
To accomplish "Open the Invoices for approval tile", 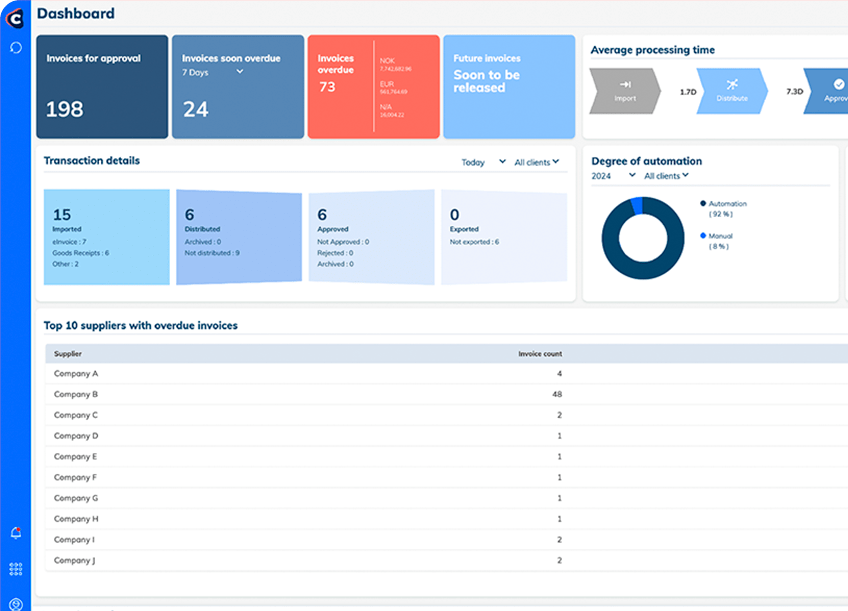I will pos(102,87).
